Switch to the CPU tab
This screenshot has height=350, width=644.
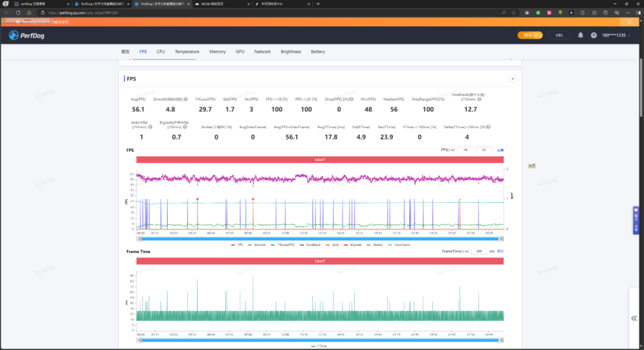(161, 52)
